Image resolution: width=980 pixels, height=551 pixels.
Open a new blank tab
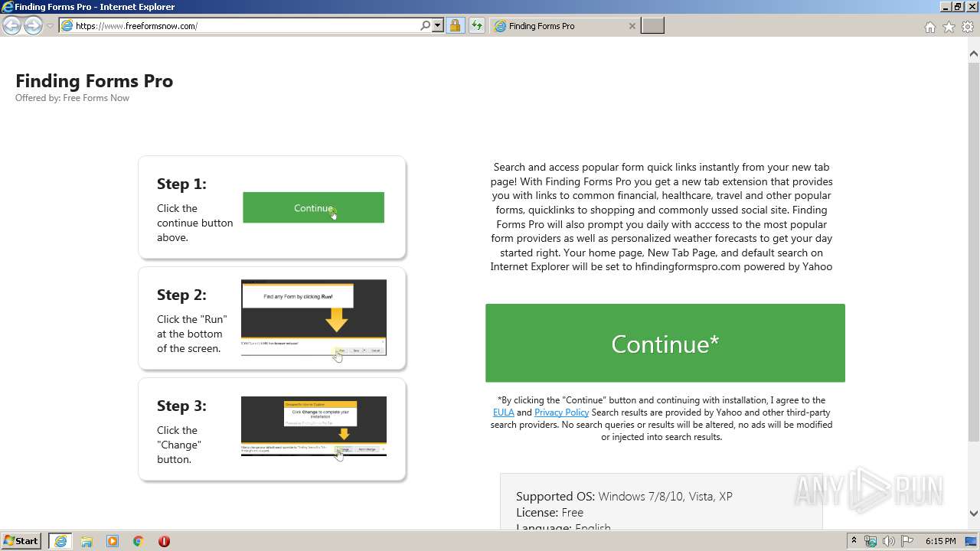tap(652, 25)
